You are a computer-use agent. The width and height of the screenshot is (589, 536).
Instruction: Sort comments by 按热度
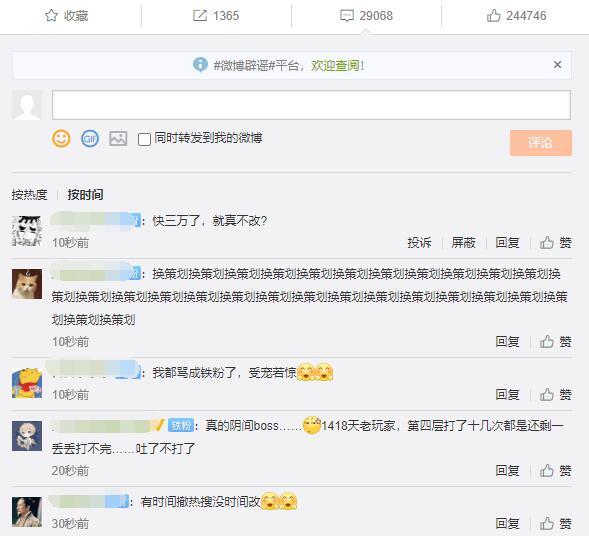[29, 195]
